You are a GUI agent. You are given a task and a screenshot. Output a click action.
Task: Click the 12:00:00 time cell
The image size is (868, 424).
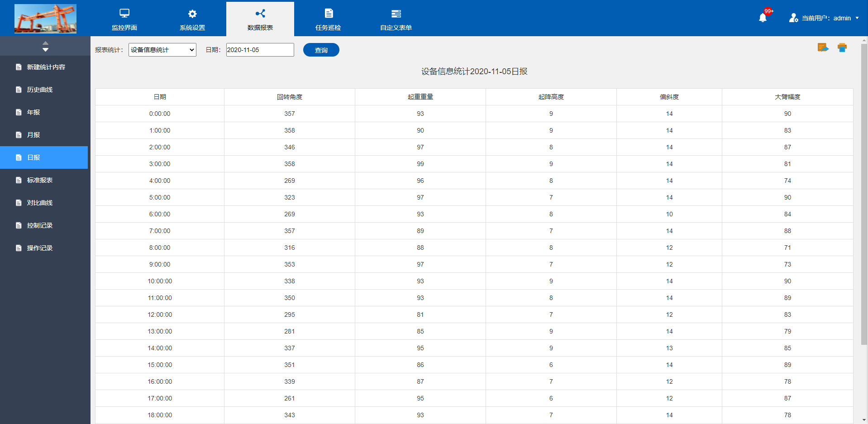point(160,314)
